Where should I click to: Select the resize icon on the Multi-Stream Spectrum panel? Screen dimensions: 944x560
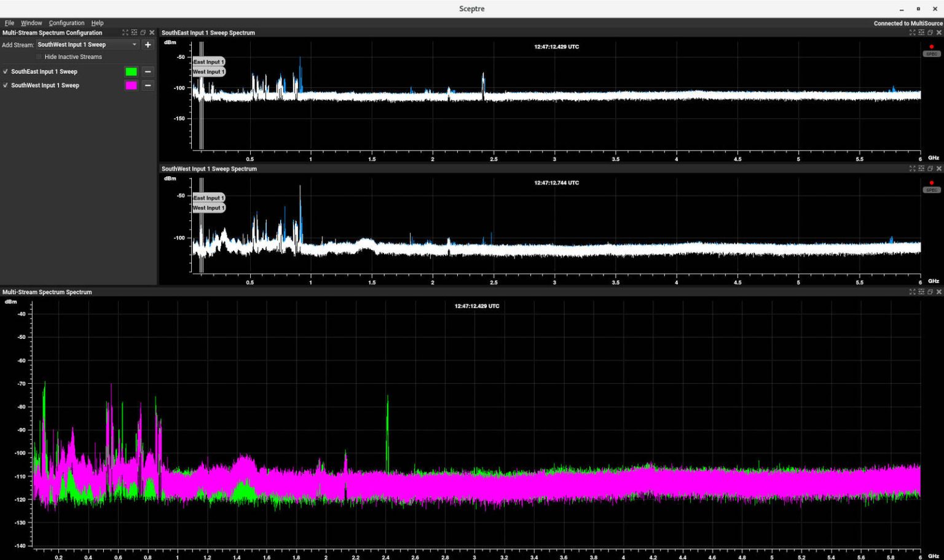coord(921,292)
